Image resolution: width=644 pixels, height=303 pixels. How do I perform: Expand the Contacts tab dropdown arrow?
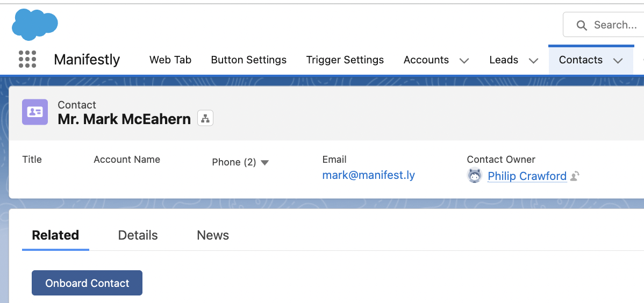(x=618, y=60)
